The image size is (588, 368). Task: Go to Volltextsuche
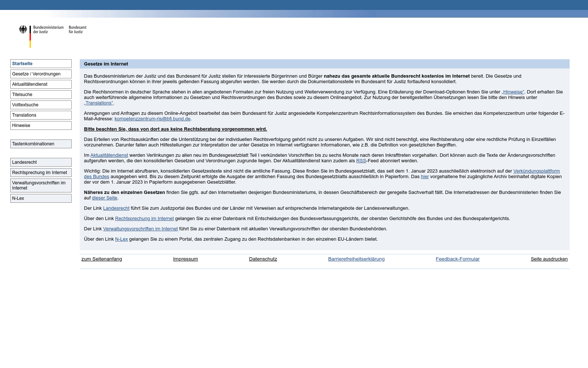(x=41, y=105)
